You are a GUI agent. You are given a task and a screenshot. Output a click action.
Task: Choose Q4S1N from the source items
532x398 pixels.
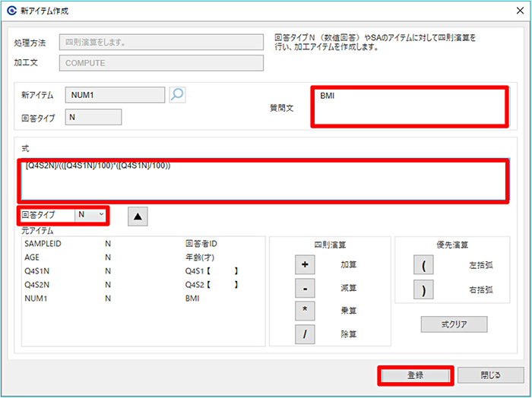click(x=38, y=271)
